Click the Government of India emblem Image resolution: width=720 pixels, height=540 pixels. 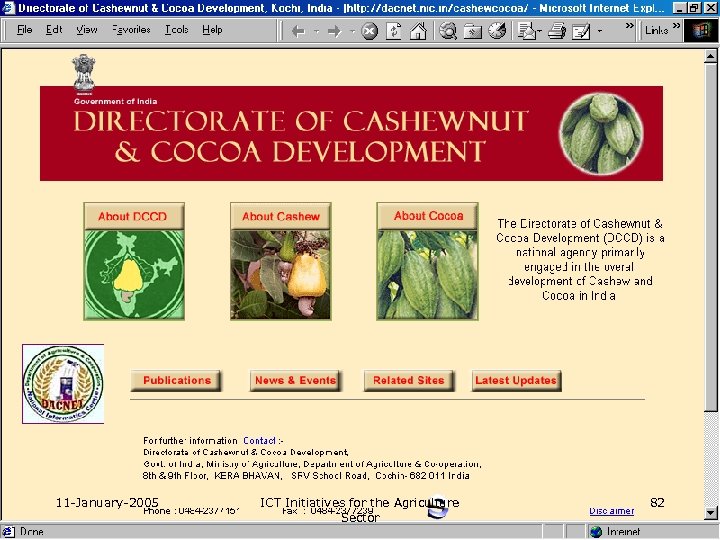coord(84,73)
